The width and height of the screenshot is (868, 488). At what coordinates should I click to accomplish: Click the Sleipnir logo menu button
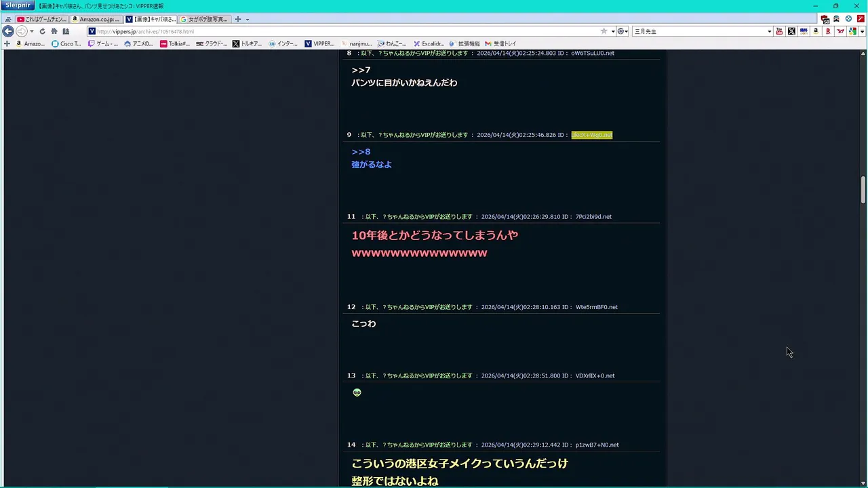(x=18, y=5)
